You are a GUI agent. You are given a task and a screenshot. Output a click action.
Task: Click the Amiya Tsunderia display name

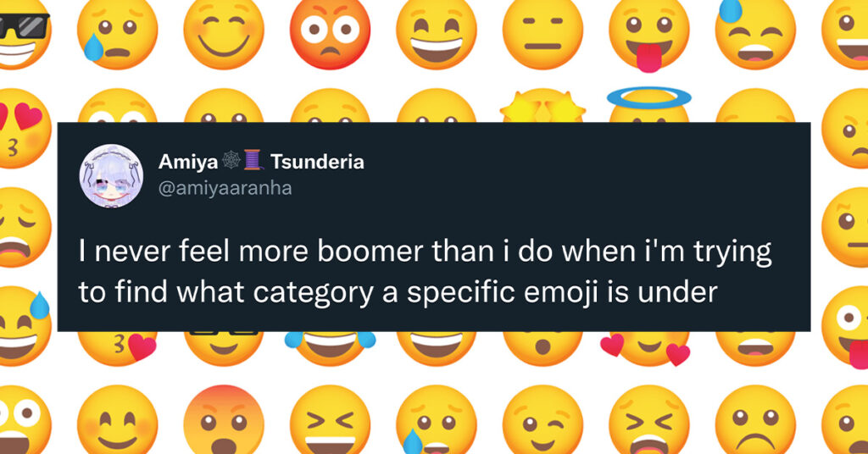(x=261, y=162)
